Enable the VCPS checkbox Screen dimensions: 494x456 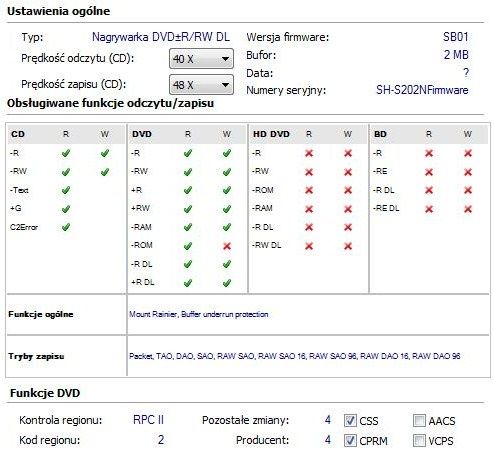coord(419,441)
